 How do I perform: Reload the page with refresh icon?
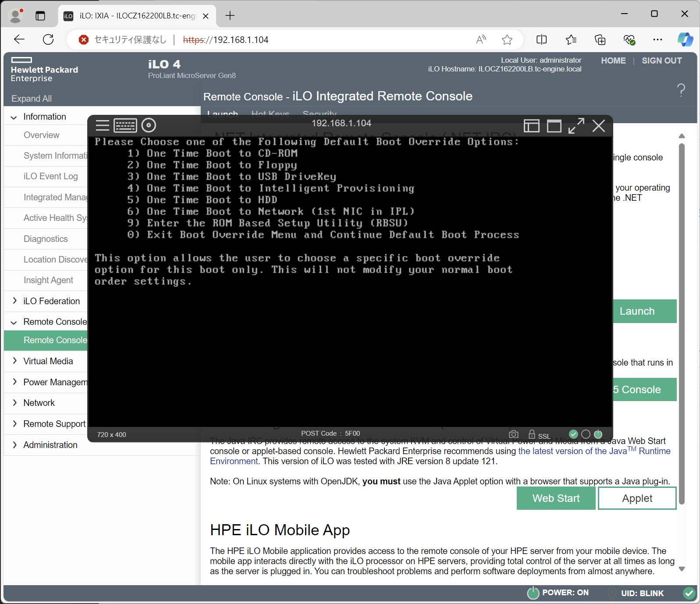pos(48,39)
